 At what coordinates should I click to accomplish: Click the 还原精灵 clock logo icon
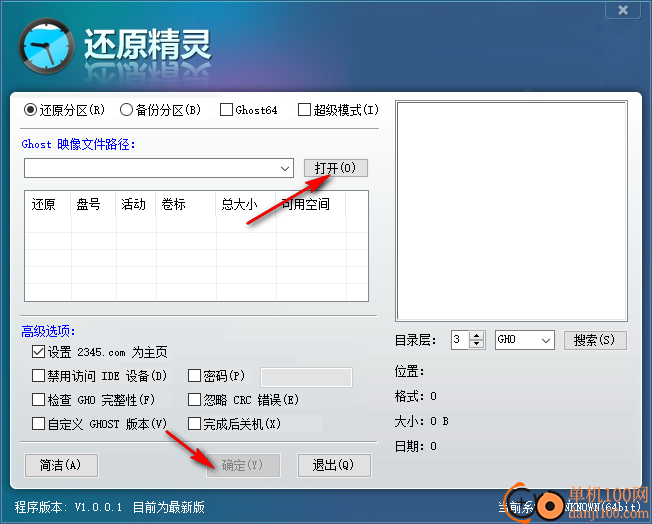coord(47,46)
